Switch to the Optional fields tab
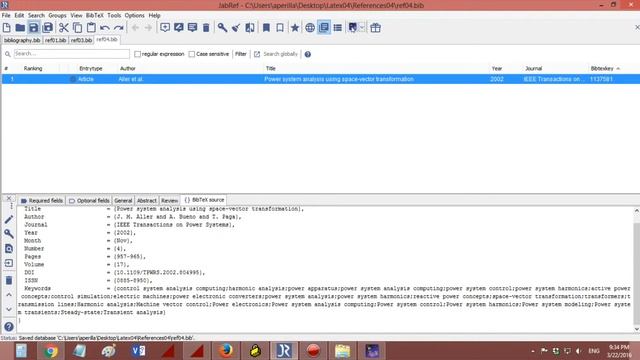This screenshot has height=360, width=640. (89, 200)
